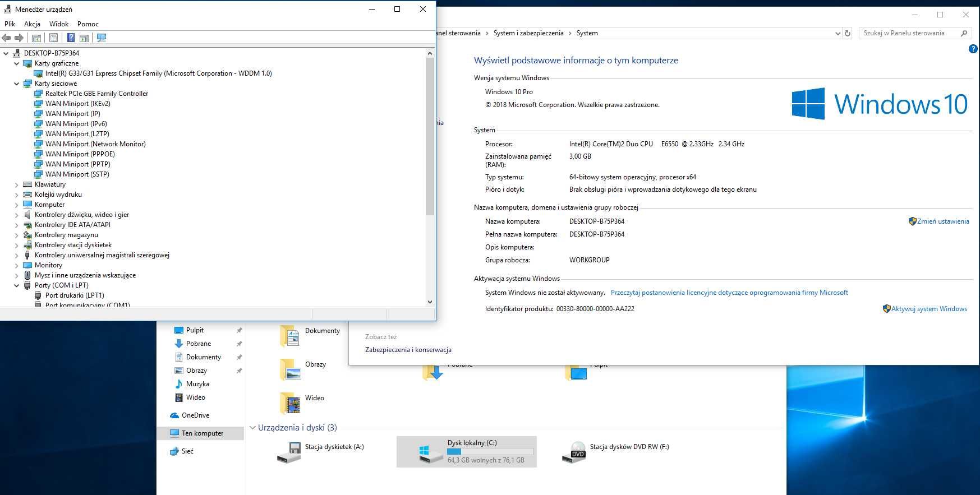Open the Pomoc menu
Image resolution: width=980 pixels, height=495 pixels.
(88, 24)
